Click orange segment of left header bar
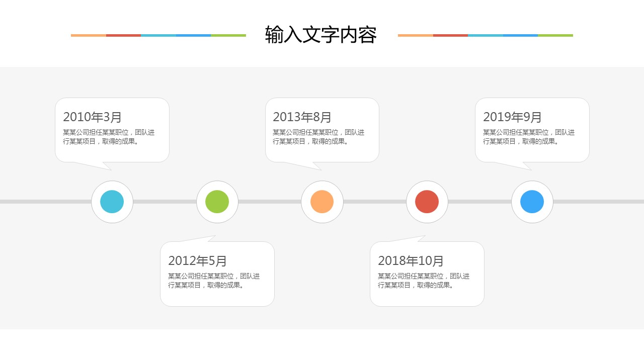This screenshot has height=362, width=644. [89, 35]
